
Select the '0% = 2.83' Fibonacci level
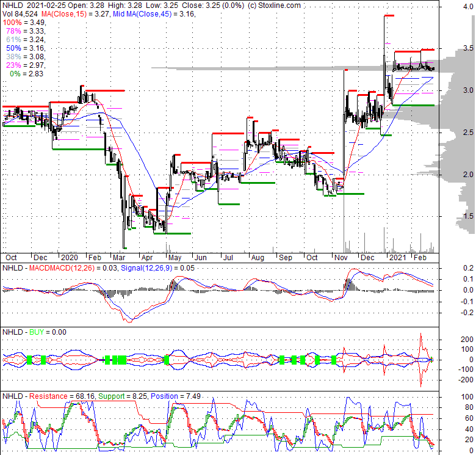pos(27,73)
